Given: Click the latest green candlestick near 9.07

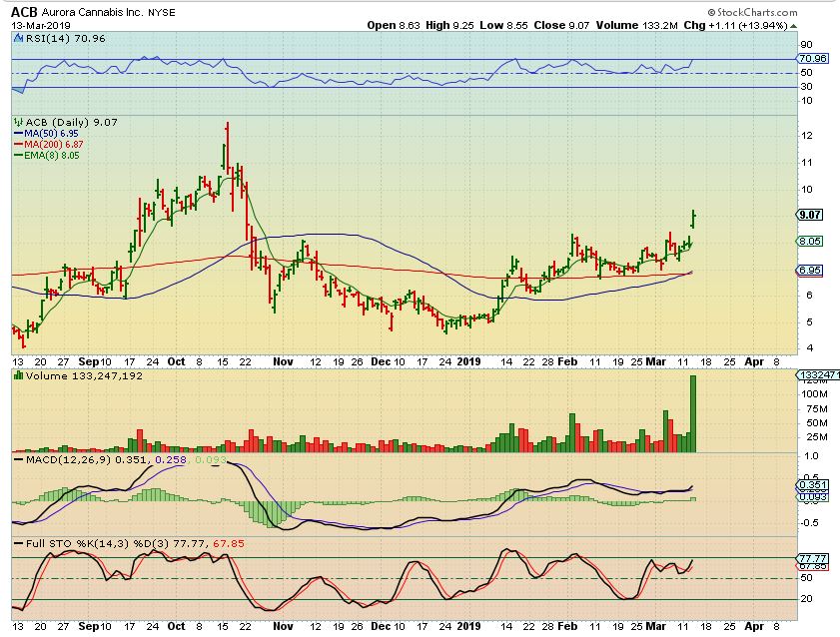Looking at the screenshot, I should [693, 219].
